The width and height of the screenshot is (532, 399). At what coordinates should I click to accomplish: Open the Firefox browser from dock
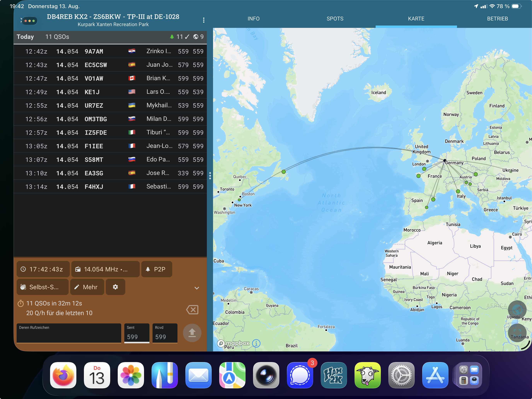pyautogui.click(x=63, y=375)
